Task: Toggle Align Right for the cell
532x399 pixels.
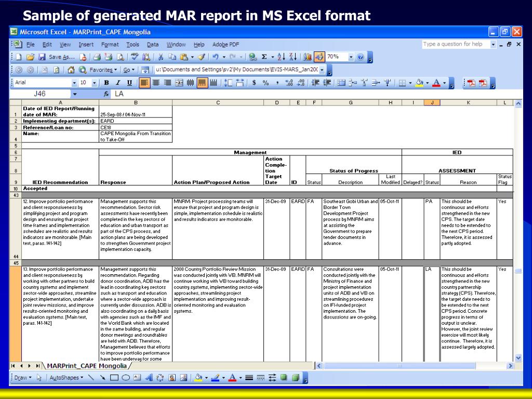Action: (x=167, y=83)
